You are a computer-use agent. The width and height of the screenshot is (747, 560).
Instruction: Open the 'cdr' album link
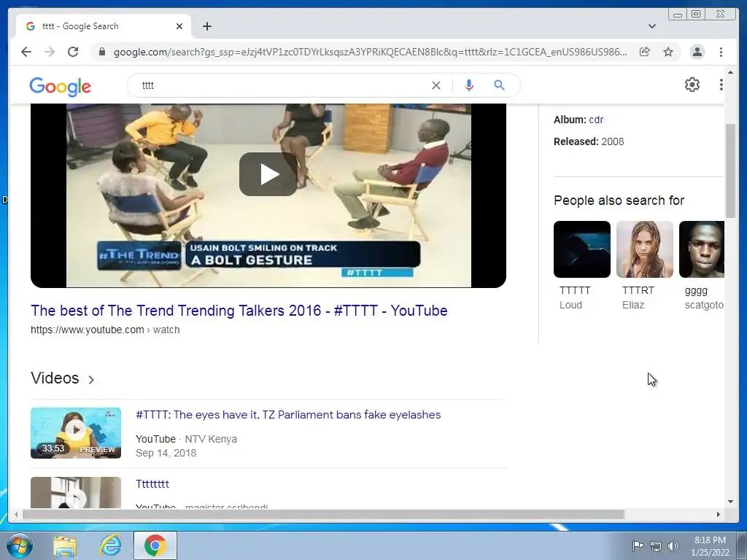(x=596, y=120)
